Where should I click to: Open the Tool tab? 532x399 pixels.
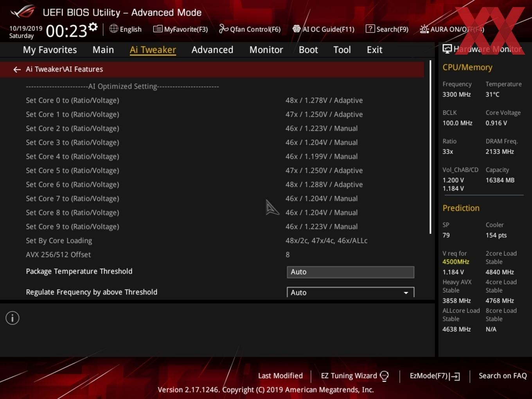coord(342,50)
